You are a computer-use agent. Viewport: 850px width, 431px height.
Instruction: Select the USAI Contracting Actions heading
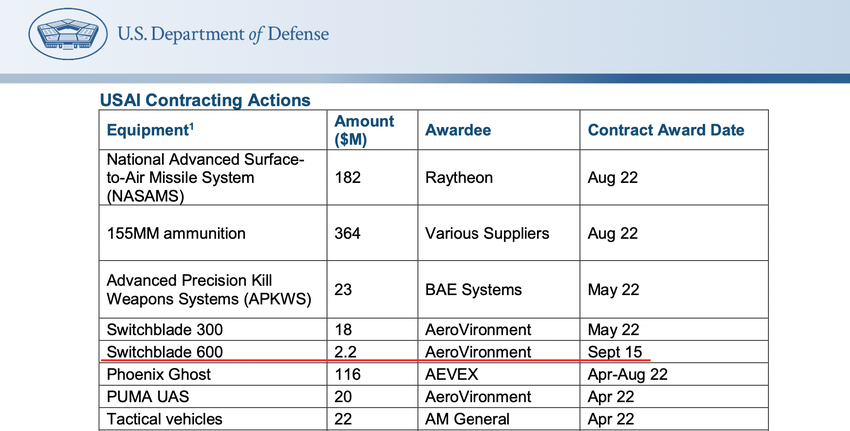coord(205,100)
